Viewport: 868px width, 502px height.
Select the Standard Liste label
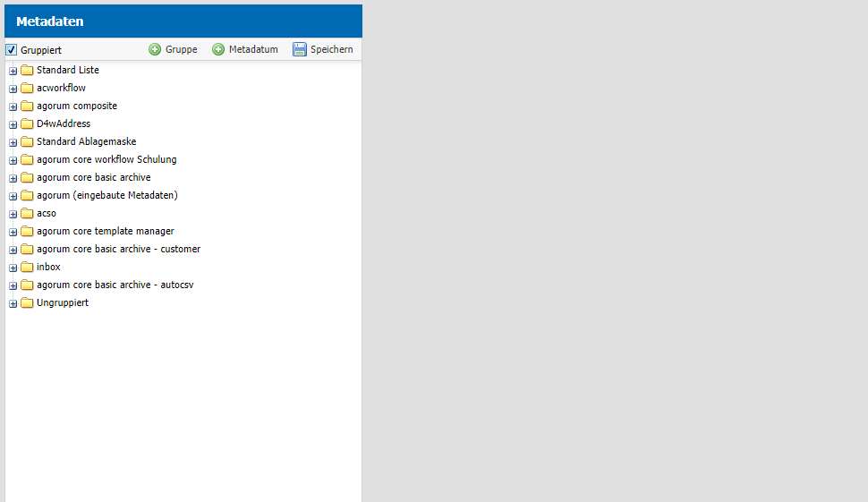[x=67, y=71]
